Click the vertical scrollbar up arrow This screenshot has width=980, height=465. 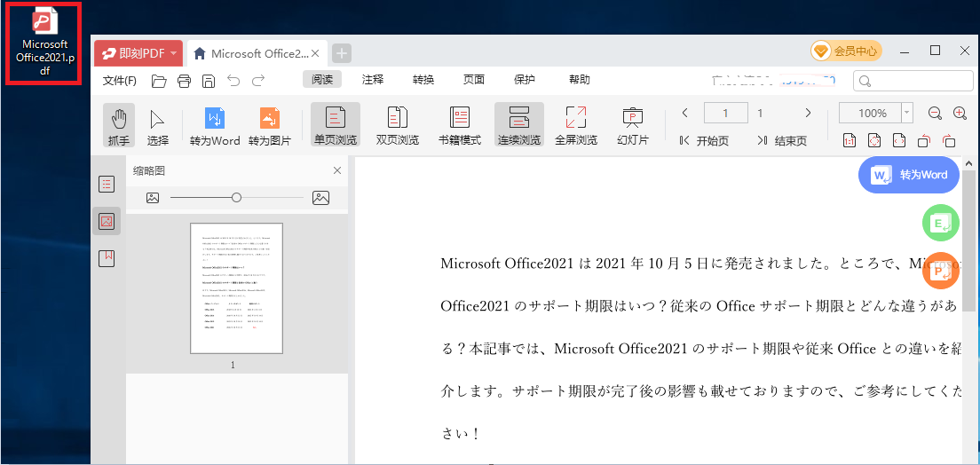tap(969, 163)
